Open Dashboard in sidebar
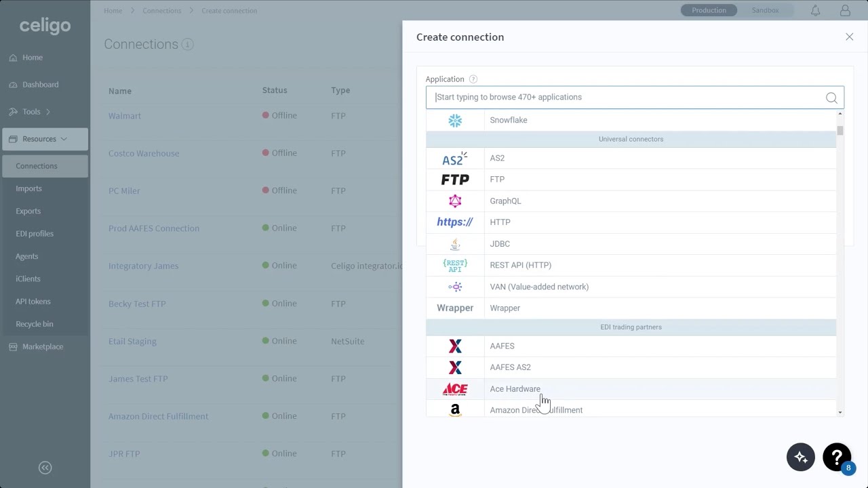This screenshot has height=488, width=868. click(40, 85)
